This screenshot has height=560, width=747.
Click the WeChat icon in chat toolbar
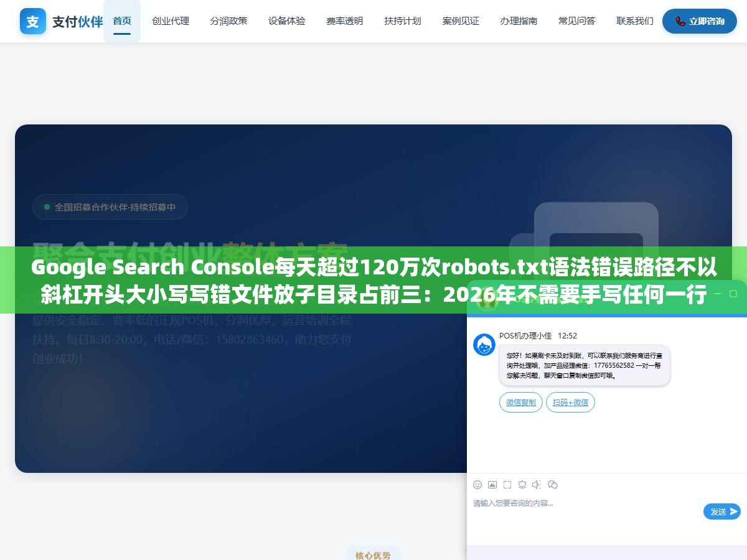point(553,485)
